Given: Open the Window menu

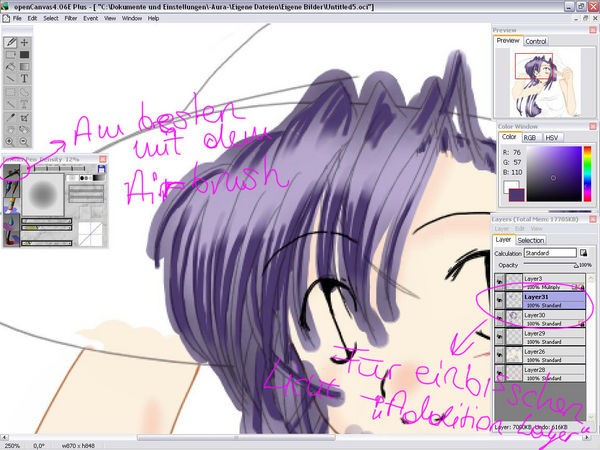Looking at the screenshot, I should (131, 18).
